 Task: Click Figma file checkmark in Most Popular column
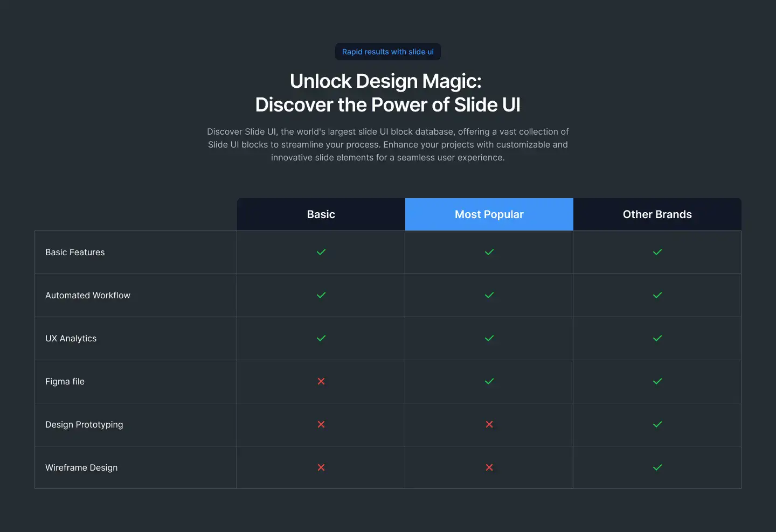(x=489, y=381)
